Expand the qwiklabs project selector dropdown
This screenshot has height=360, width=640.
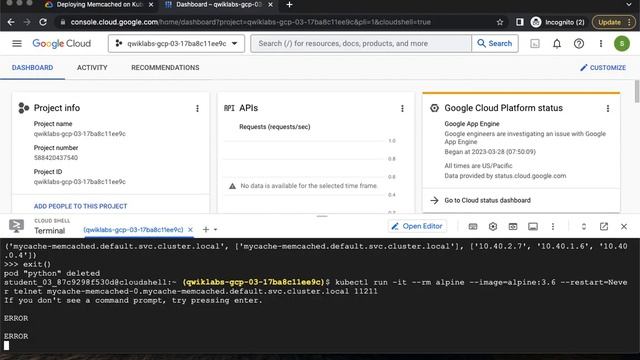click(176, 43)
